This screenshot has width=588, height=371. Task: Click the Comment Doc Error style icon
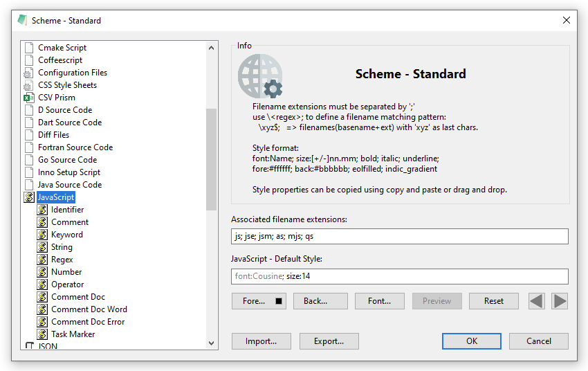point(42,321)
